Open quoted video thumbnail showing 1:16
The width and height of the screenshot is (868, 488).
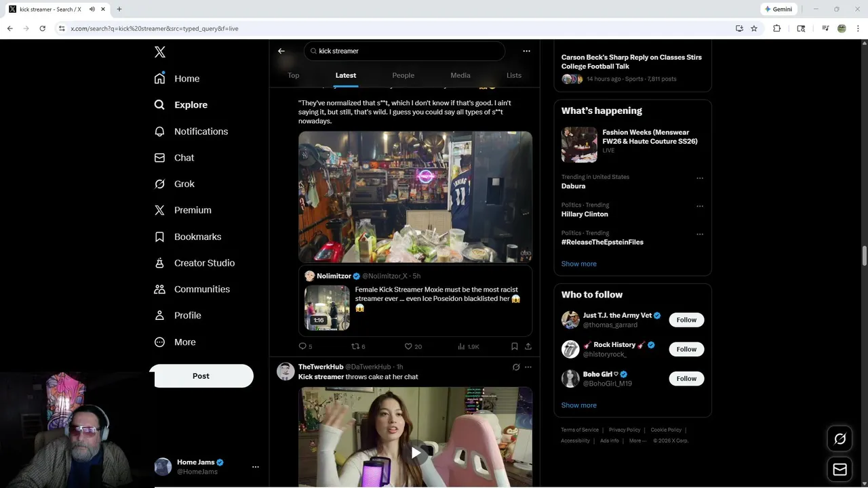tap(327, 308)
